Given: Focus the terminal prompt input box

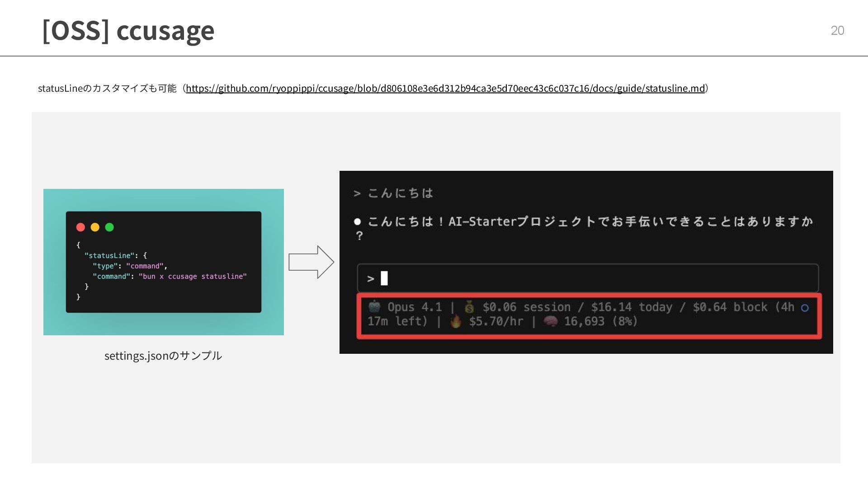Looking at the screenshot, I should 588,278.
